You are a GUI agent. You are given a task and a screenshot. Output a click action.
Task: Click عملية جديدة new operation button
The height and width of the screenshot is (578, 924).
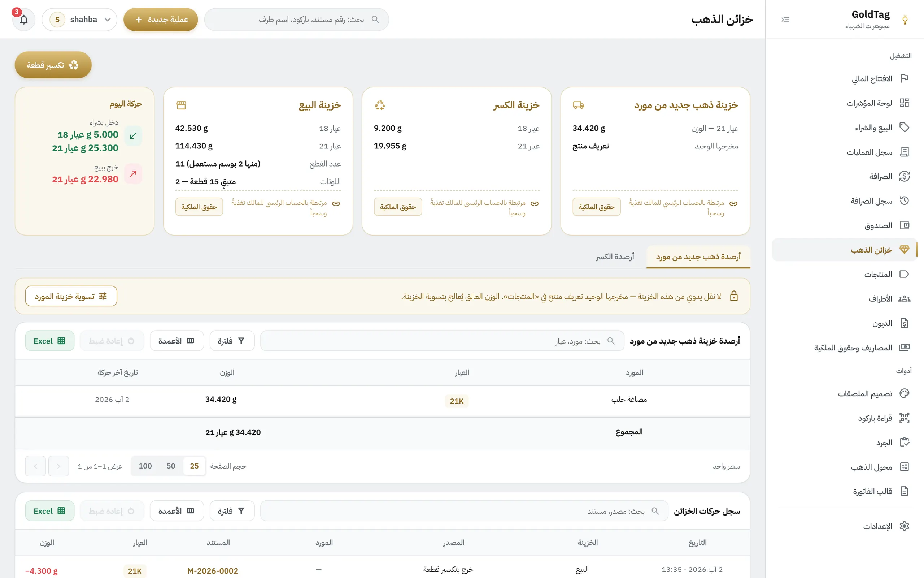pyautogui.click(x=161, y=20)
